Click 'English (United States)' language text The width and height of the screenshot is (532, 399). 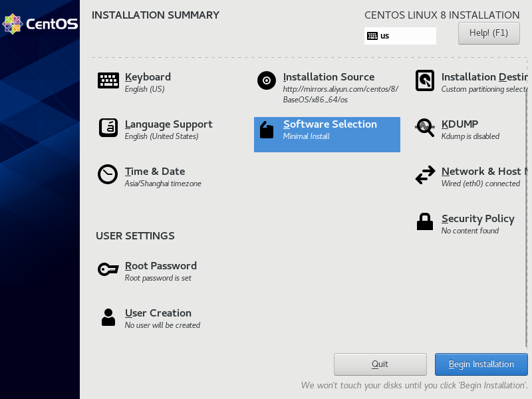coord(162,136)
